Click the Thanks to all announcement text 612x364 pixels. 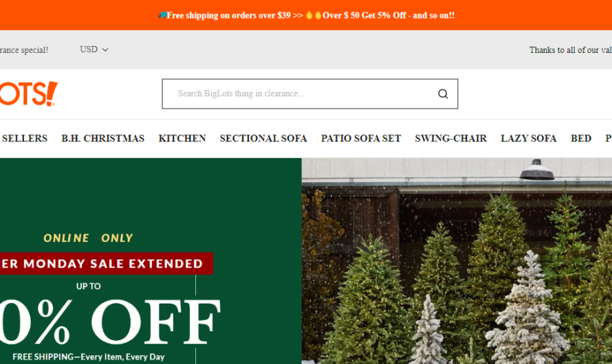[x=570, y=50]
